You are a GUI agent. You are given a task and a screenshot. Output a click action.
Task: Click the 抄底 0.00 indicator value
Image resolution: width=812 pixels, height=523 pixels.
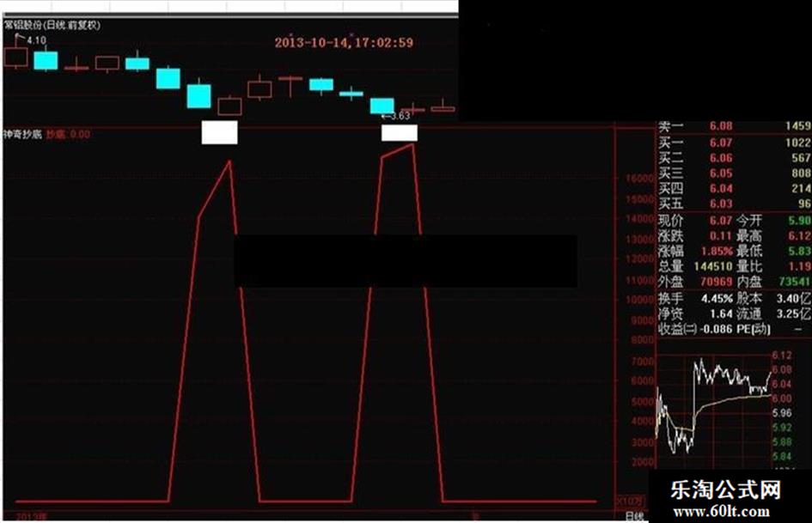point(68,135)
